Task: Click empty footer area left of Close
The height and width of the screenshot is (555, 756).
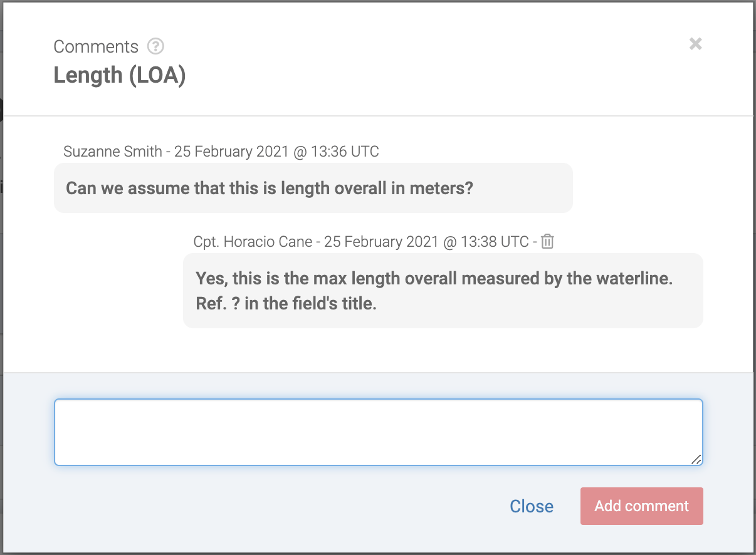Action: coord(251,507)
